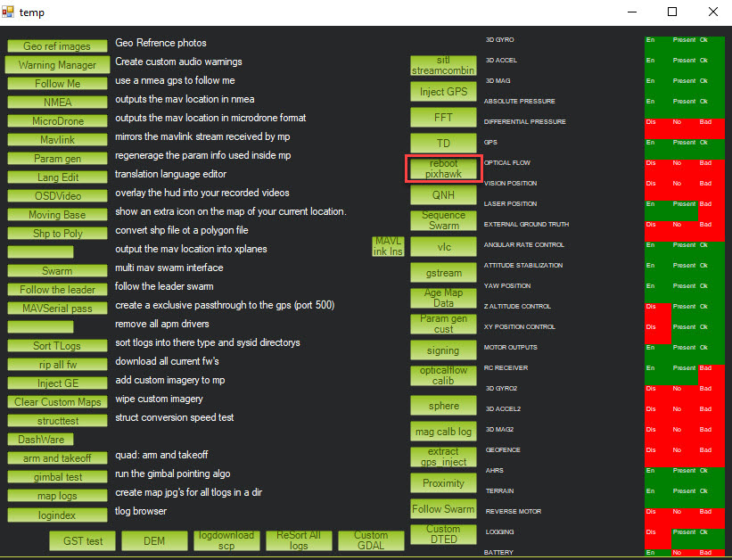Viewport: 732px width, 560px height.
Task: Run the gimbal test
Action: click(x=57, y=477)
